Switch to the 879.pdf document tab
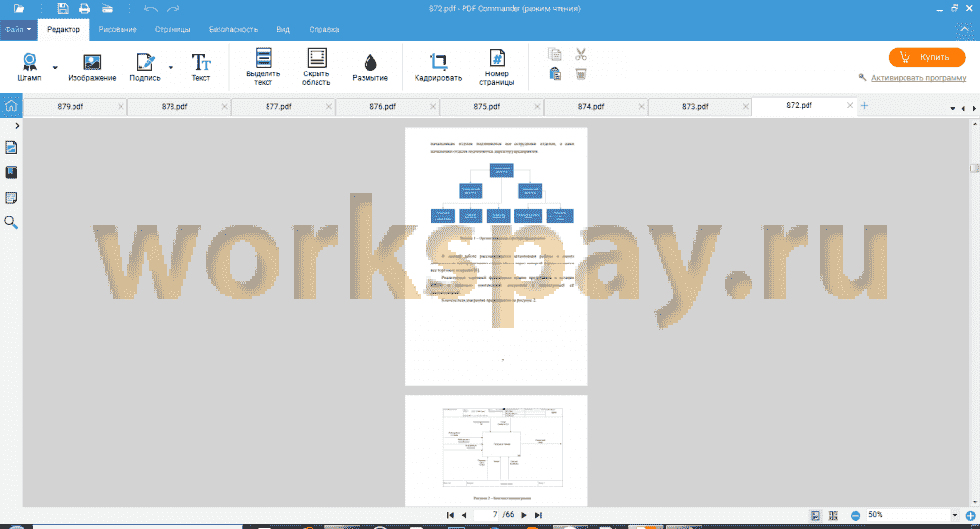 [x=70, y=106]
